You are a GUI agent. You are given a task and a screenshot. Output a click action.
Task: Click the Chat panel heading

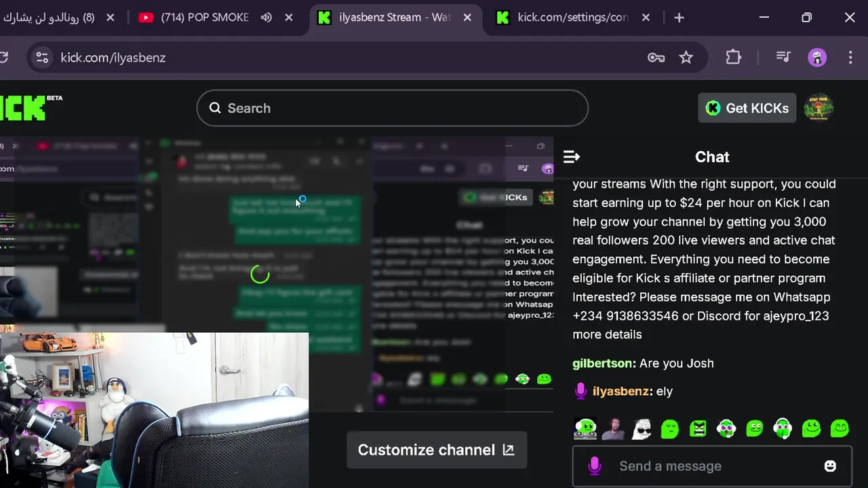712,157
